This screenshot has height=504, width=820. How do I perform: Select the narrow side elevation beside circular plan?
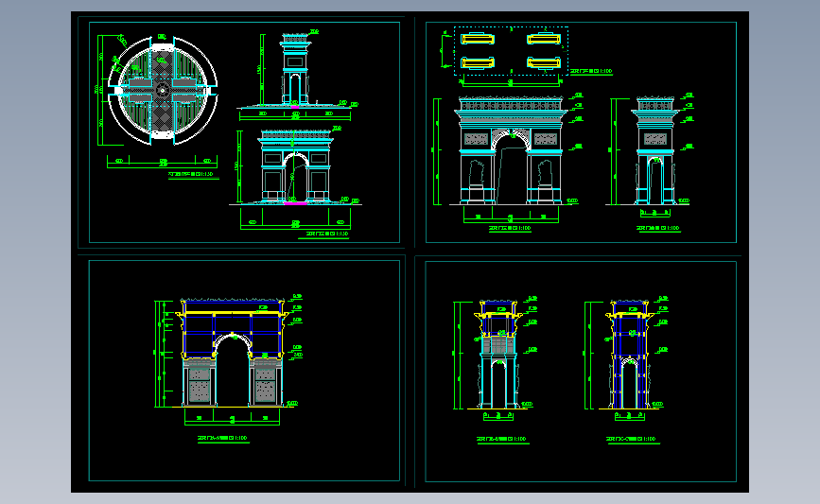(x=295, y=70)
